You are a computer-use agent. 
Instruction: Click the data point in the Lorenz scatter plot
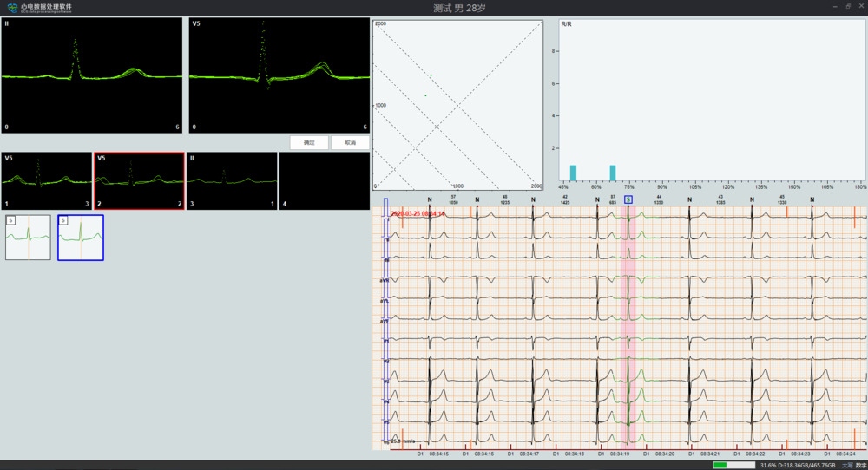pos(425,95)
